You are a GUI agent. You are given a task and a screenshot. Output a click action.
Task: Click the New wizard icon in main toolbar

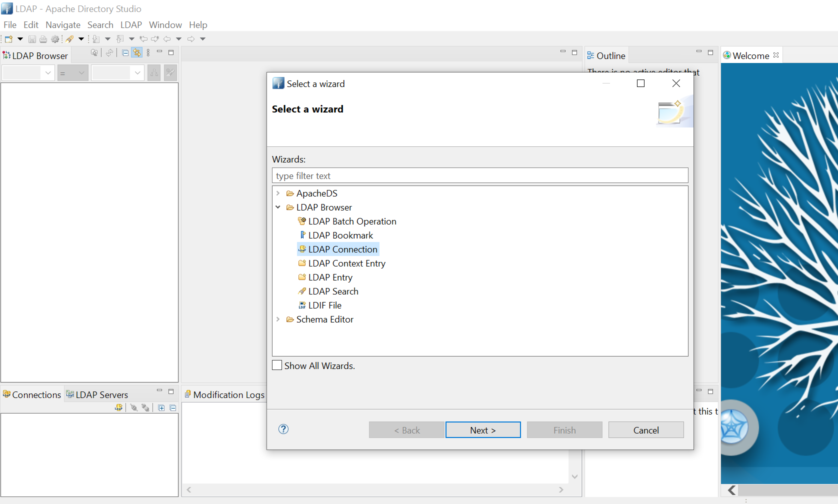[8, 39]
